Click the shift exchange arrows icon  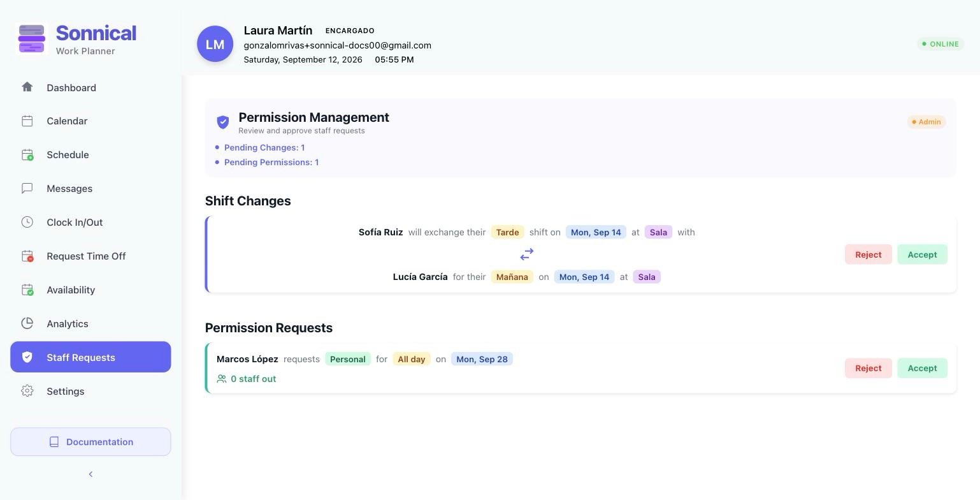tap(527, 254)
